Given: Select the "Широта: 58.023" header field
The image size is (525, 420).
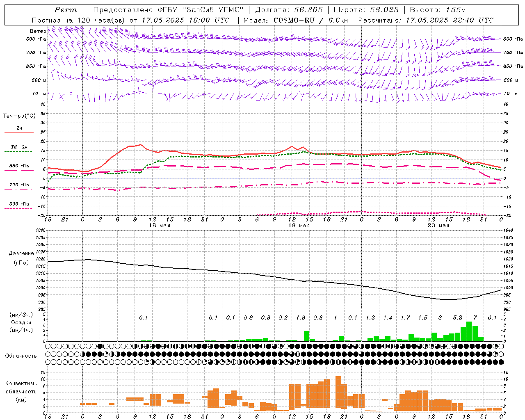Looking at the screenshot, I should click(366, 10).
